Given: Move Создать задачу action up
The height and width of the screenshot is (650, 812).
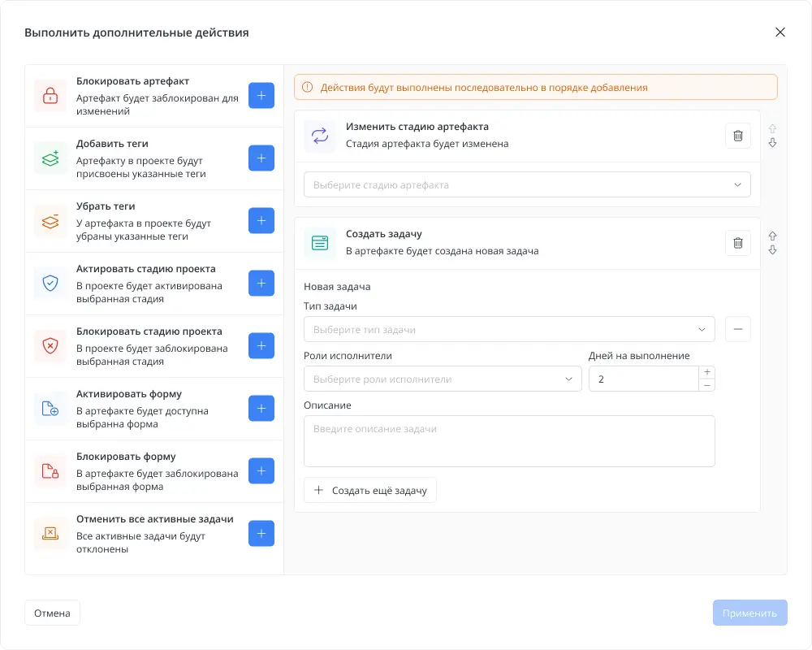Looking at the screenshot, I should point(772,236).
